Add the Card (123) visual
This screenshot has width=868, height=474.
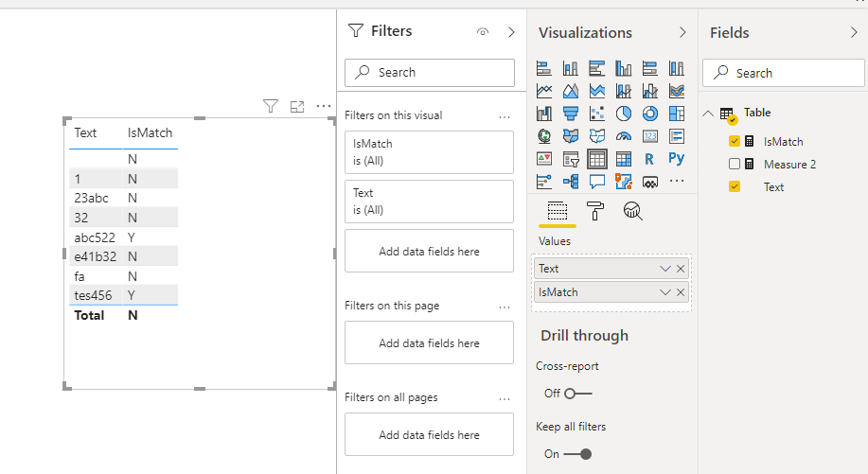[650, 136]
